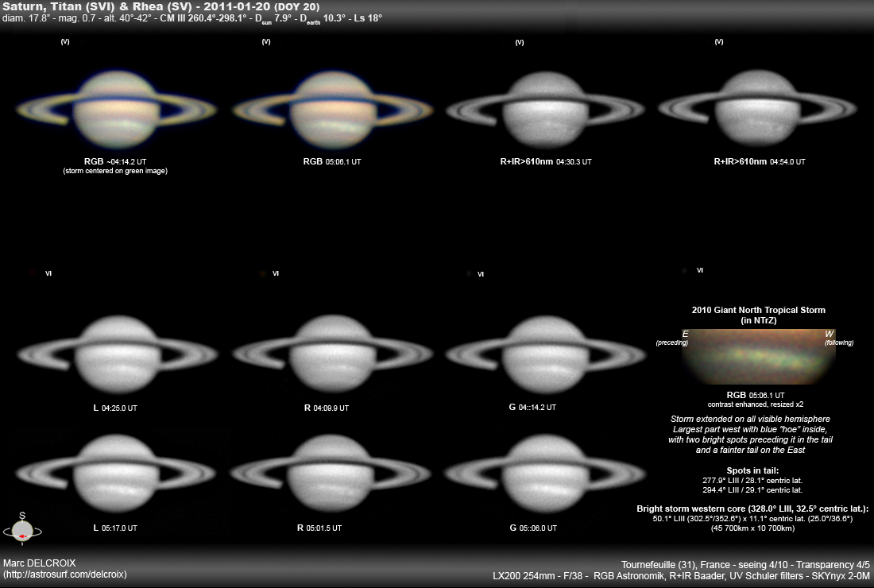This screenshot has width=874, height=588.
Task: Click the '277.9° LIII / 28.1° centric lat.' value
Action: tap(752, 481)
